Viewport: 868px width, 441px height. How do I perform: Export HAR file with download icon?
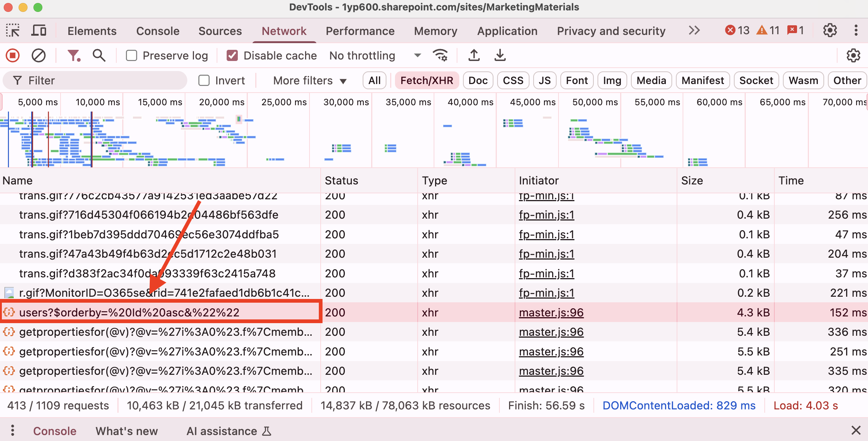click(500, 56)
